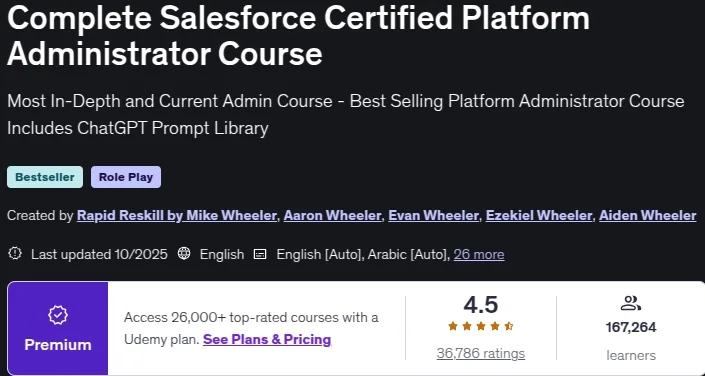Click the 167,264 learners count

pos(631,327)
